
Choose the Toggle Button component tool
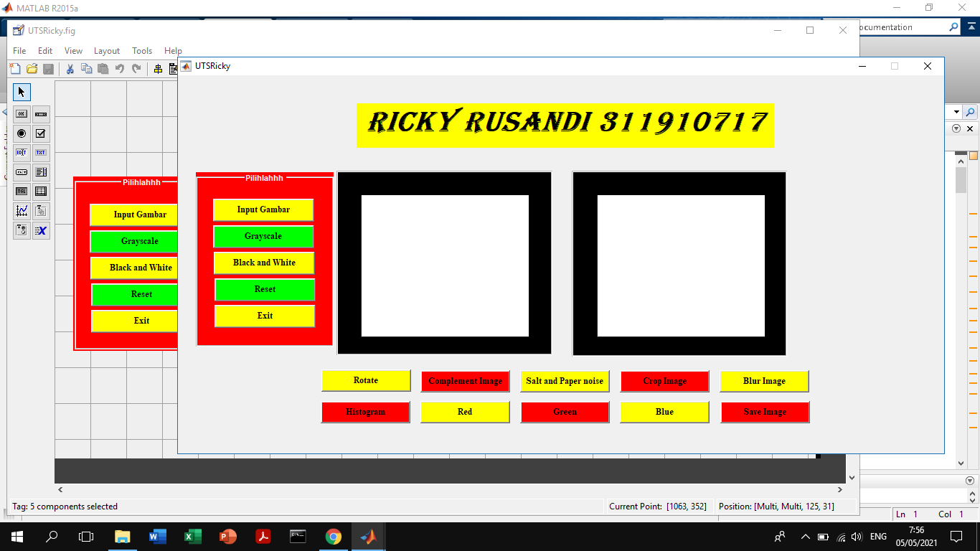pos(21,191)
